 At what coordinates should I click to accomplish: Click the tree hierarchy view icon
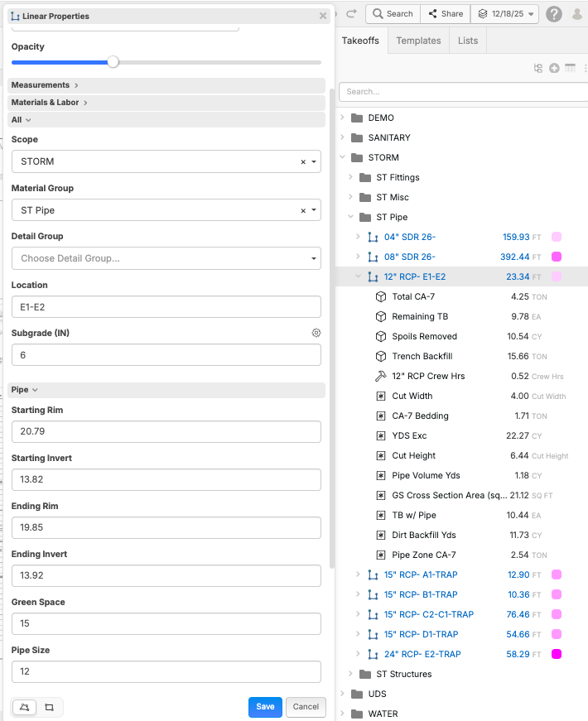[538, 68]
